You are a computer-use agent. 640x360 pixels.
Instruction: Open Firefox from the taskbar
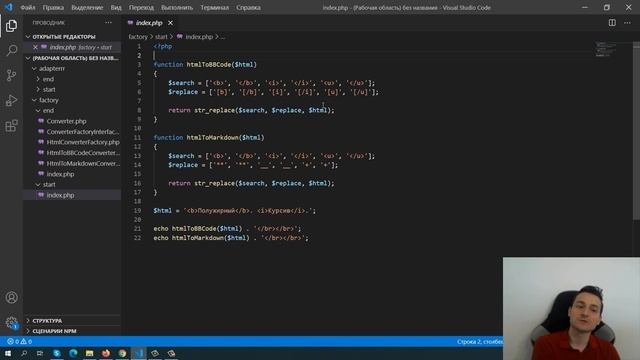(106, 353)
